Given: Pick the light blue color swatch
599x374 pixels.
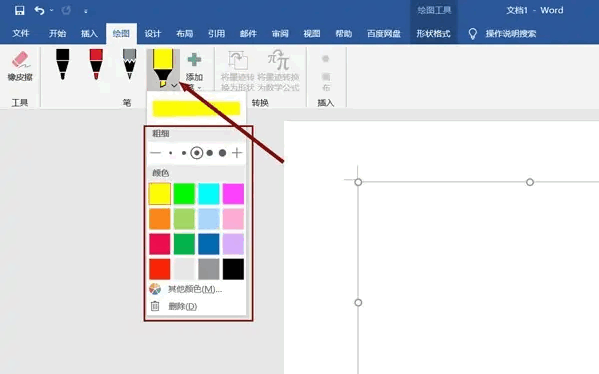Looking at the screenshot, I should 209,219.
